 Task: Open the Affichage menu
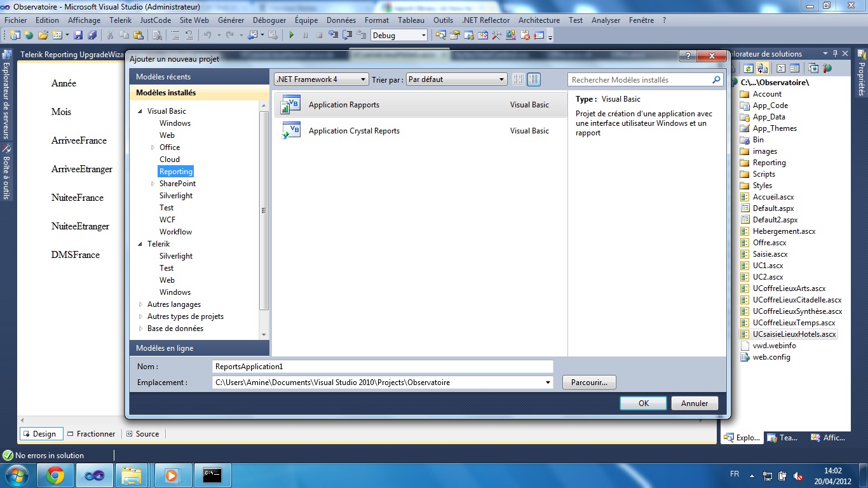[85, 20]
